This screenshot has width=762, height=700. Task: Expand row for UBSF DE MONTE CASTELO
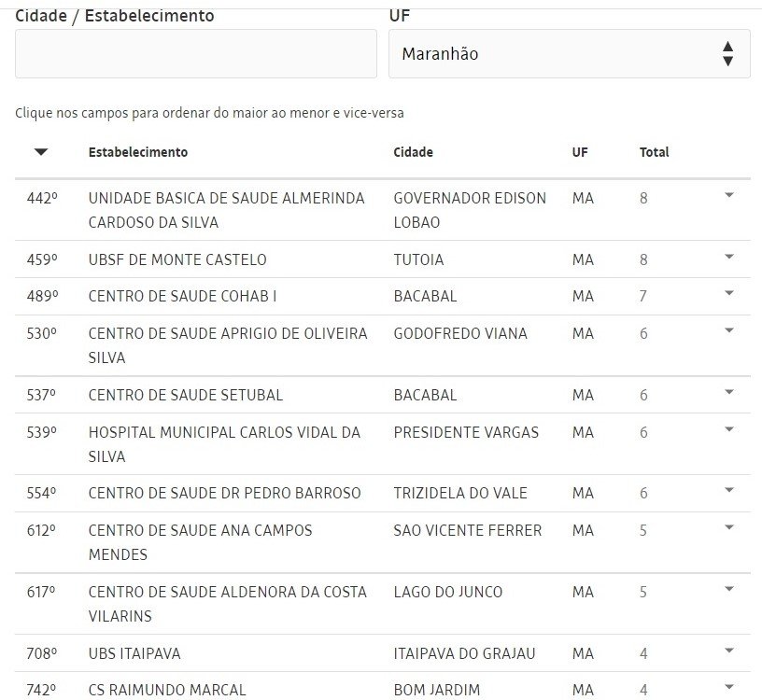728,257
